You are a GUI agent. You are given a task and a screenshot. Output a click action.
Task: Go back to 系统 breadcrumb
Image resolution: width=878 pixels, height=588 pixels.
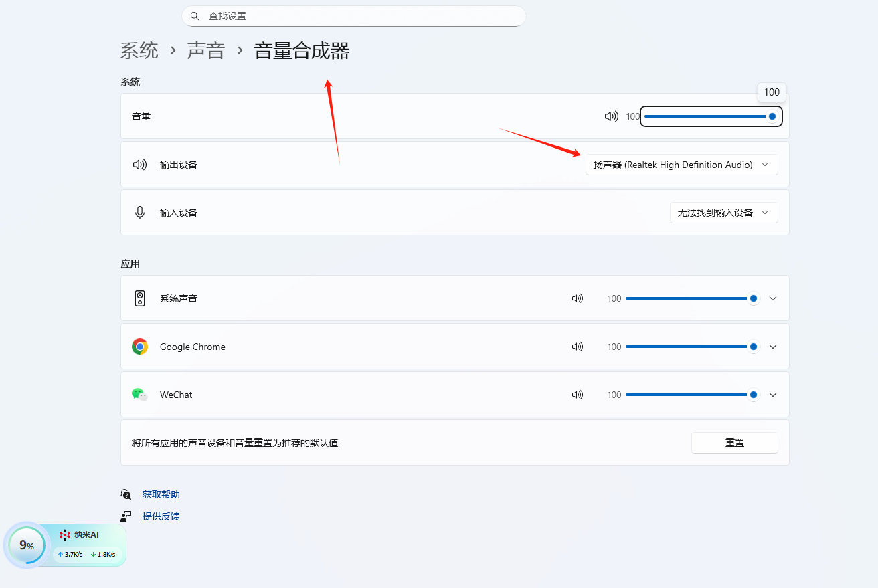[139, 51]
